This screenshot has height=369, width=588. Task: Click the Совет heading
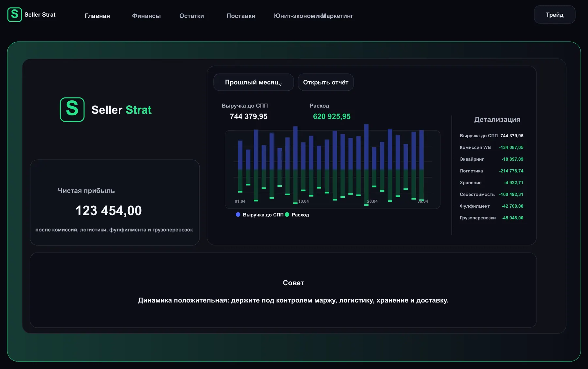pyautogui.click(x=294, y=283)
